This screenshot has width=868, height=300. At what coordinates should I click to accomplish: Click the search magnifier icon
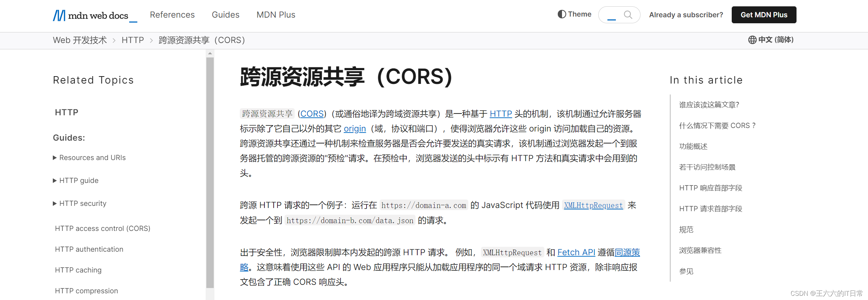pos(628,15)
